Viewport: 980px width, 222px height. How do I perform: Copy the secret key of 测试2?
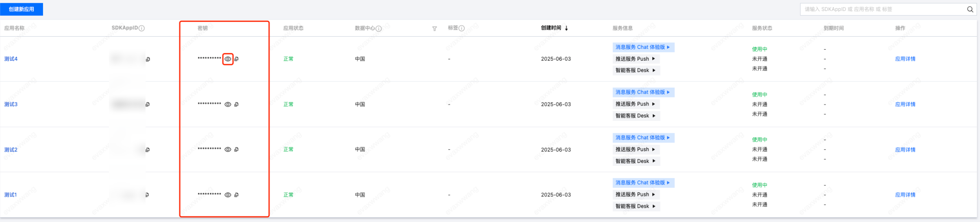click(237, 149)
